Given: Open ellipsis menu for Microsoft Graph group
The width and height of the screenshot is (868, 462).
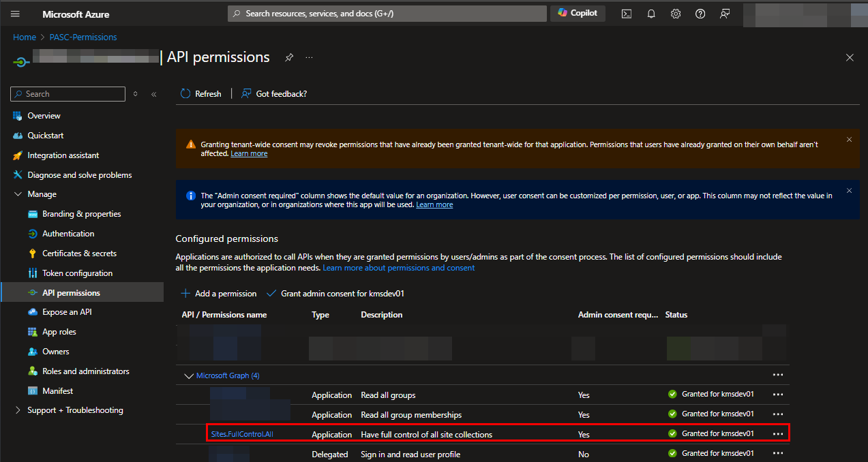Looking at the screenshot, I should tap(778, 375).
